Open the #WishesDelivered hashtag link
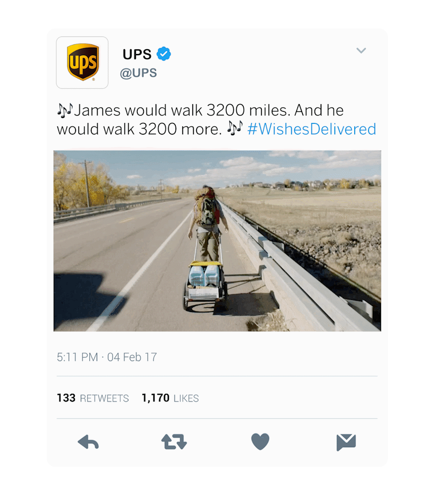Screen dimensions: 432x504 (x=311, y=129)
